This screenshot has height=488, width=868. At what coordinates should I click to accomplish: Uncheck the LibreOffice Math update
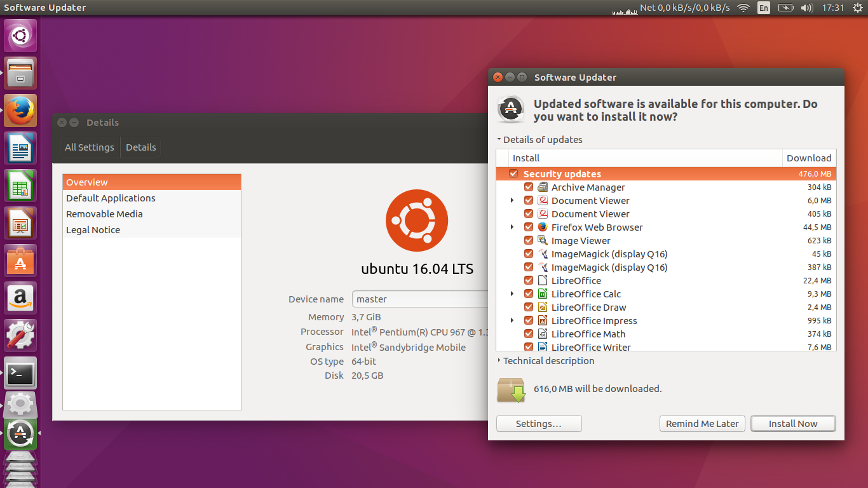pyautogui.click(x=528, y=334)
